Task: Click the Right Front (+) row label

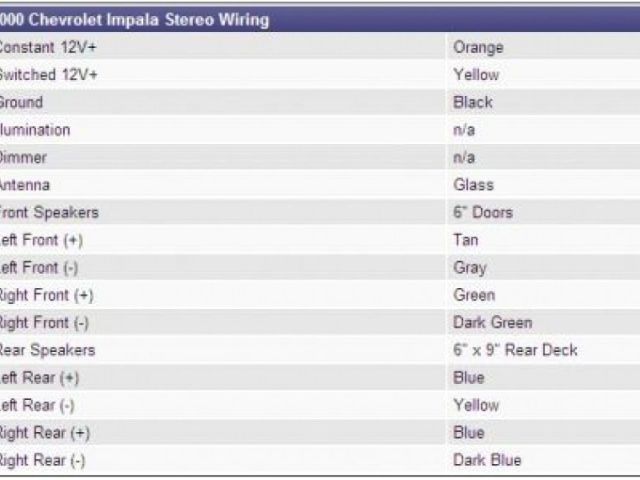Action: click(x=48, y=295)
